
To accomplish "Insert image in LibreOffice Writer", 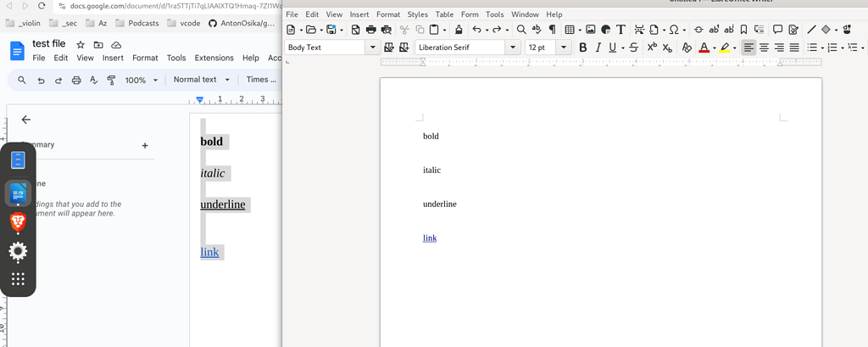I will (x=591, y=30).
